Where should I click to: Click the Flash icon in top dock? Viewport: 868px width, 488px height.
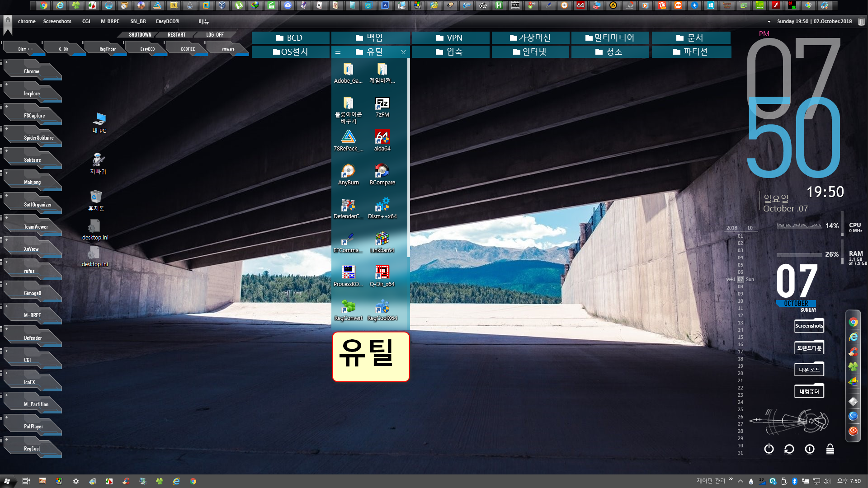[x=776, y=5]
